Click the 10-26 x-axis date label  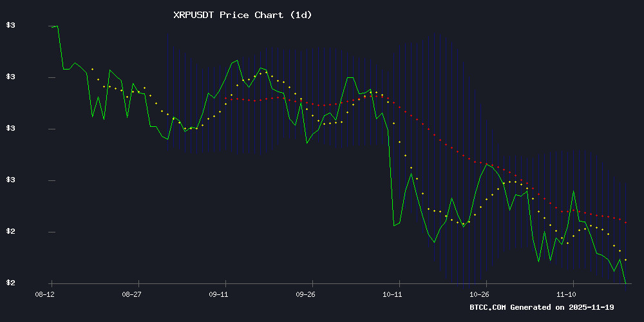coord(480,294)
